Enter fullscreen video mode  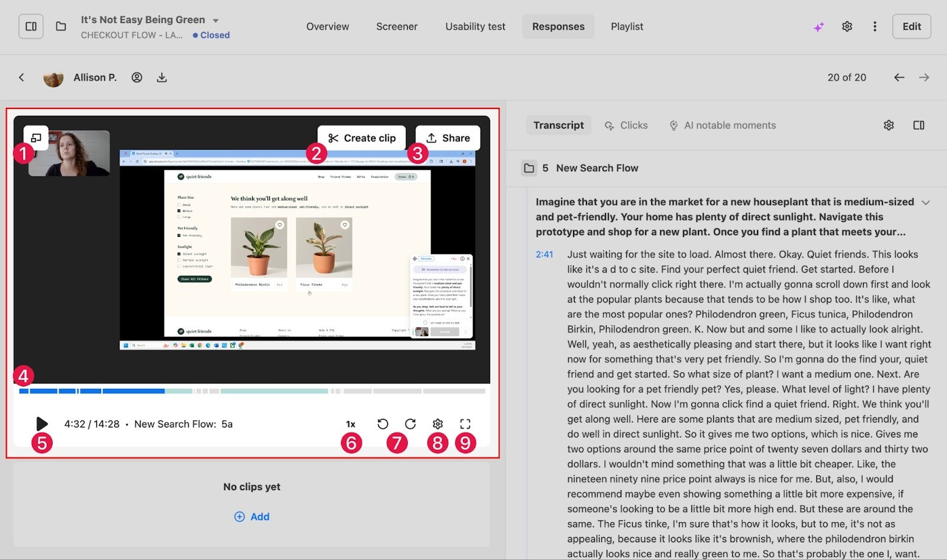coord(465,424)
